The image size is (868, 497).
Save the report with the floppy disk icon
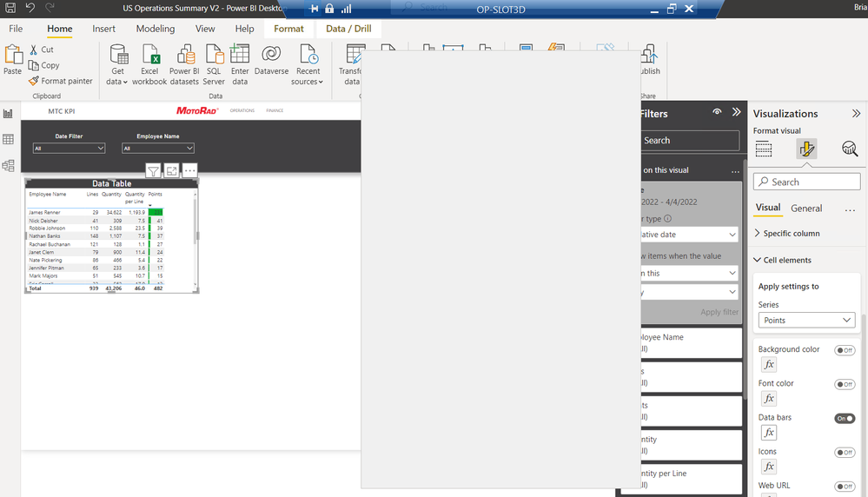coord(10,8)
